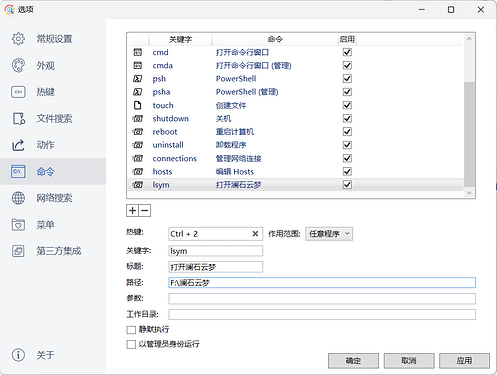Disable the lsym command checkbox
Image resolution: width=497 pixels, height=375 pixels.
tap(347, 185)
